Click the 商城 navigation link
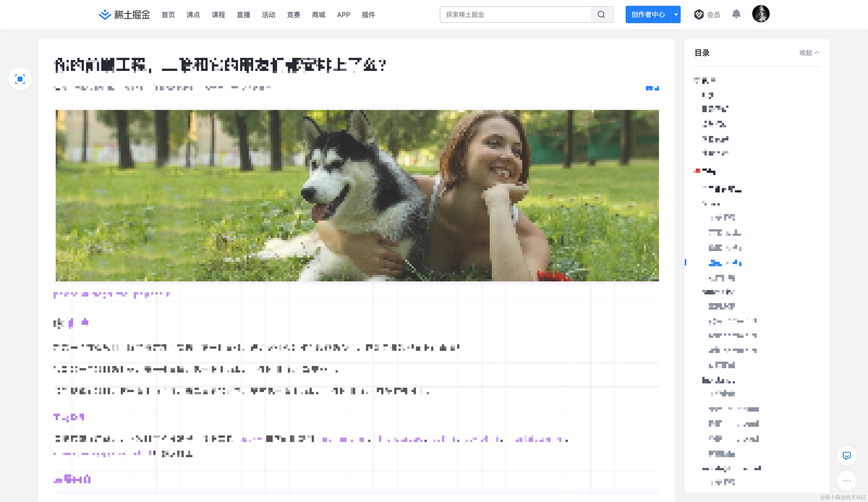Viewport: 868px width, 502px height. tap(319, 15)
